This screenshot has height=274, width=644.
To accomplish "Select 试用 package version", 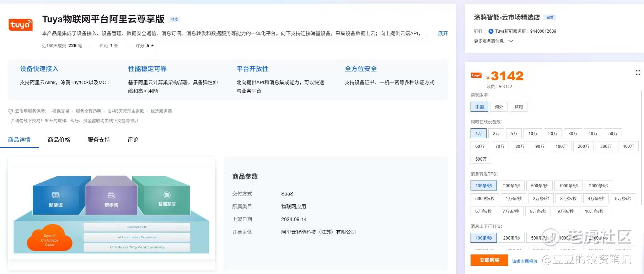I will tap(519, 107).
